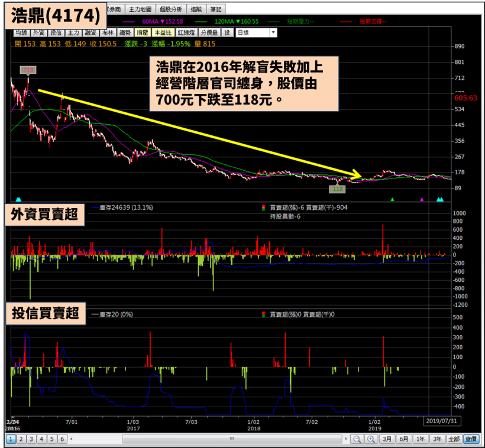Toggle the 外資 foreign investor indicator
The height and width of the screenshot is (448, 485).
[39, 33]
